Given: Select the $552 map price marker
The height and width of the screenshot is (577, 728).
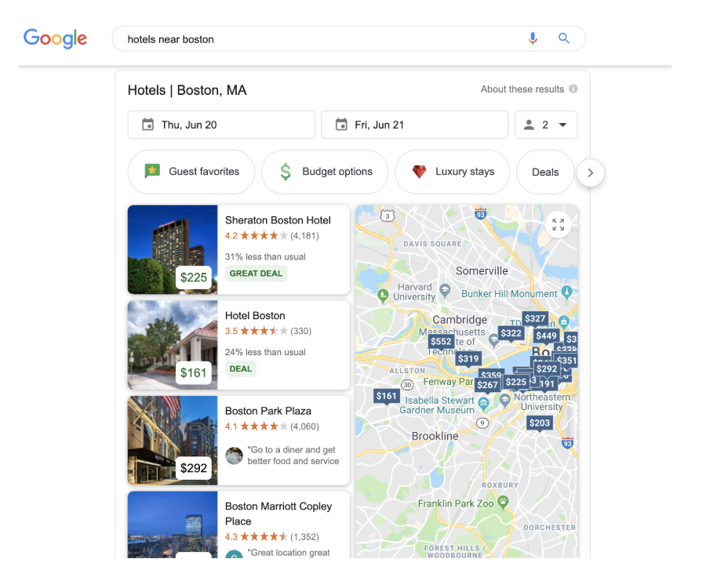Looking at the screenshot, I should click(441, 343).
